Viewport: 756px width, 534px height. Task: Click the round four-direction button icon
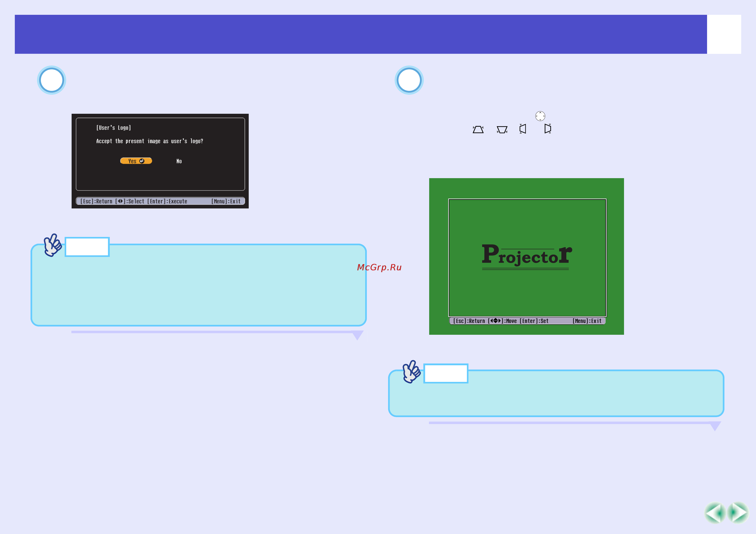pyautogui.click(x=540, y=116)
